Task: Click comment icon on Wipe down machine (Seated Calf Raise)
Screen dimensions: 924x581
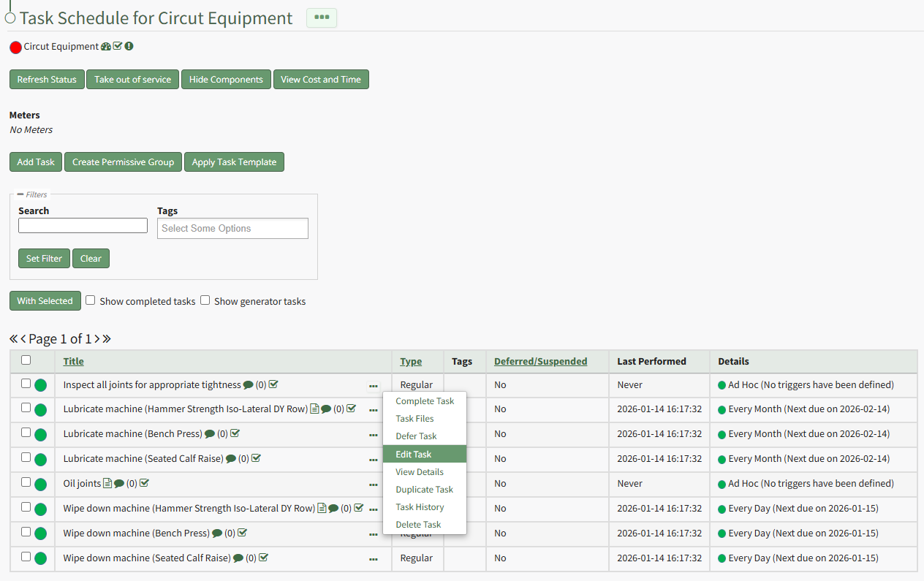Action: [x=238, y=558]
